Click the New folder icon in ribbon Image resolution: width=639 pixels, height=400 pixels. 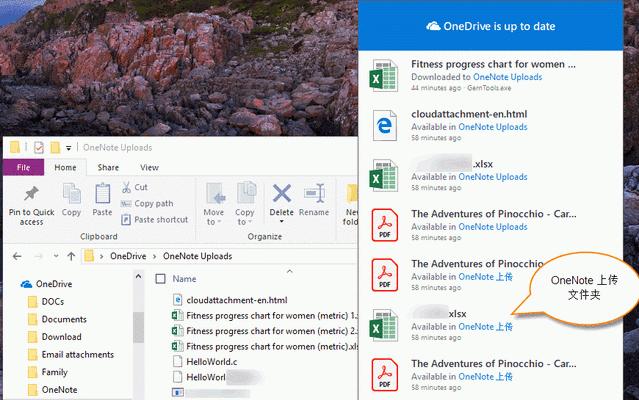(351, 194)
